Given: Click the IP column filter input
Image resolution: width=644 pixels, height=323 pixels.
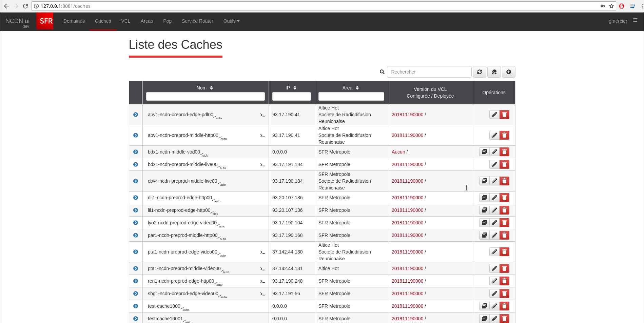Looking at the screenshot, I should coord(291,97).
